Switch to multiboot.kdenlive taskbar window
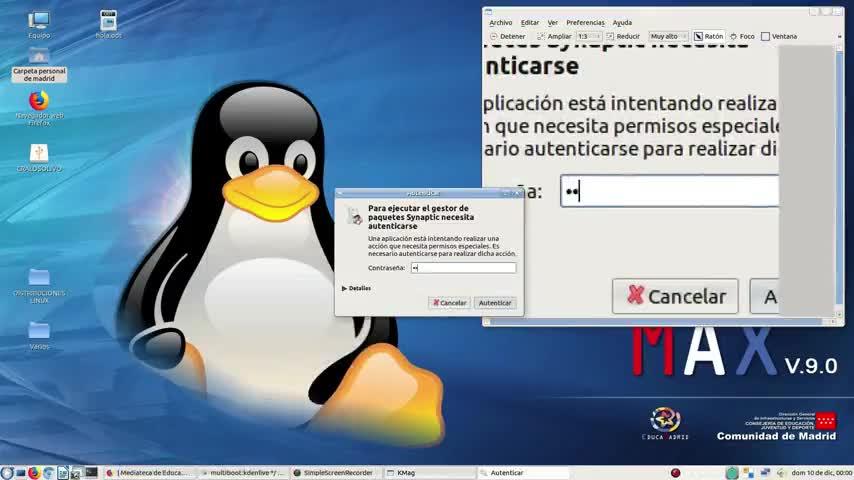 (x=242, y=473)
